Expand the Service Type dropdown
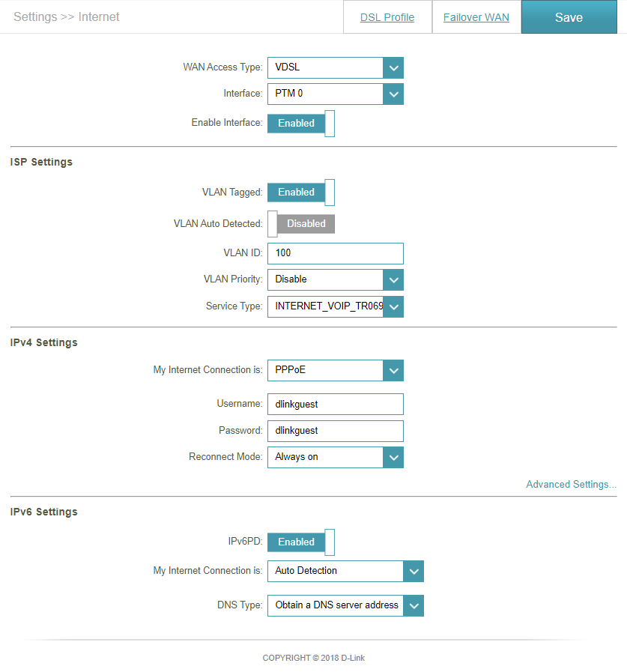The image size is (627, 672). 335,306
